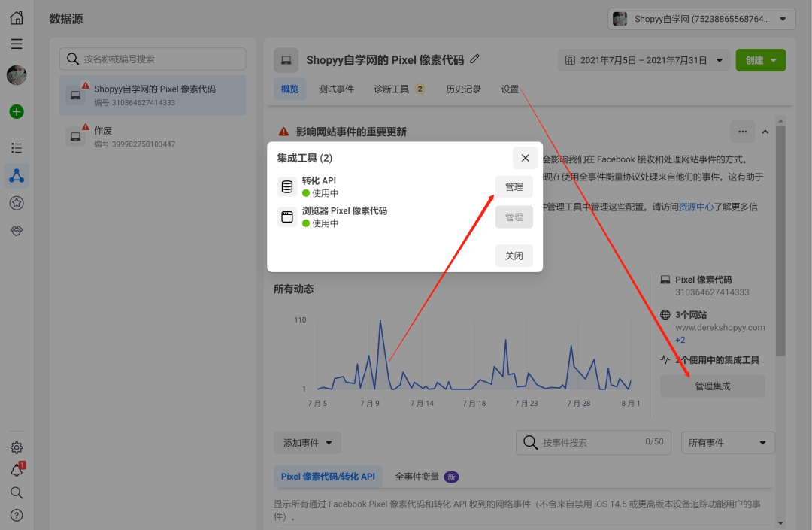Open the 诊断工具 tab
The height and width of the screenshot is (530, 812).
coord(399,89)
